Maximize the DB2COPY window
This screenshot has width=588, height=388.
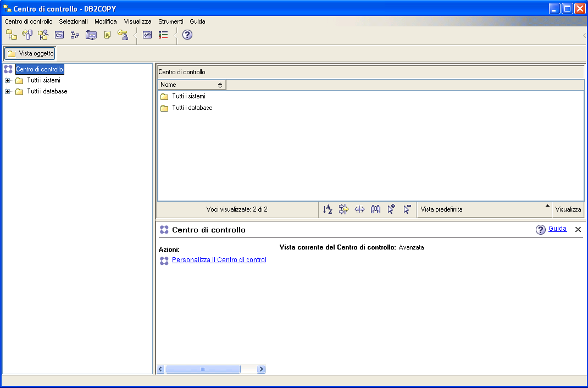tap(567, 8)
